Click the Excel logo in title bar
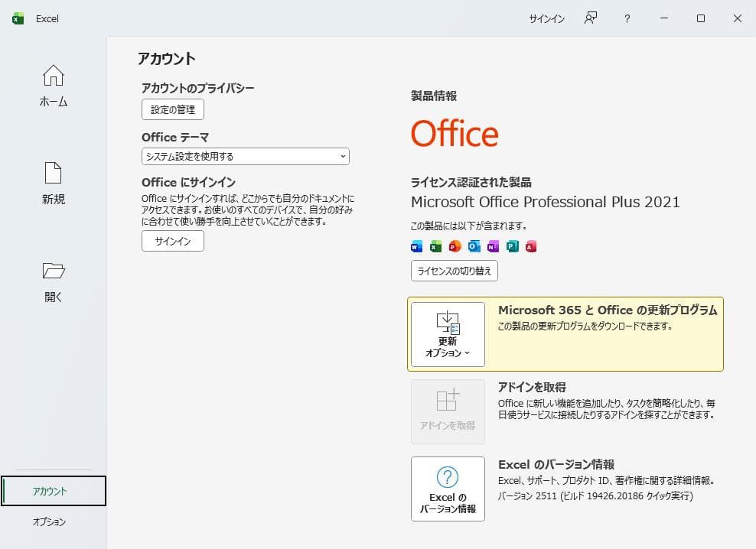The width and height of the screenshot is (756, 549). 18,18
